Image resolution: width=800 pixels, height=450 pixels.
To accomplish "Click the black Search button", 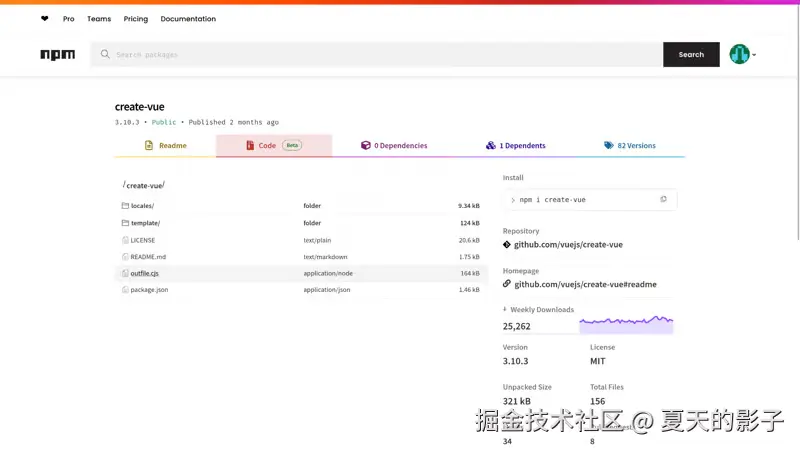I will (x=691, y=55).
